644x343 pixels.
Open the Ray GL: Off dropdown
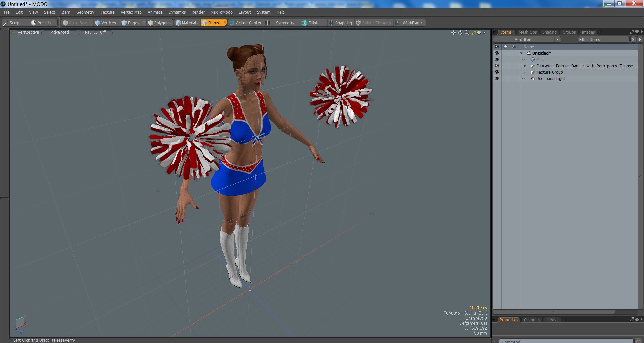[x=95, y=32]
